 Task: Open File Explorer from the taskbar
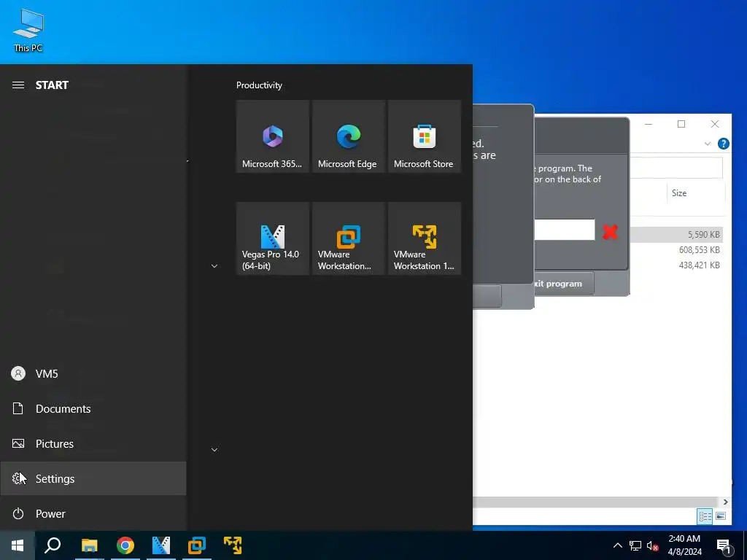point(89,545)
